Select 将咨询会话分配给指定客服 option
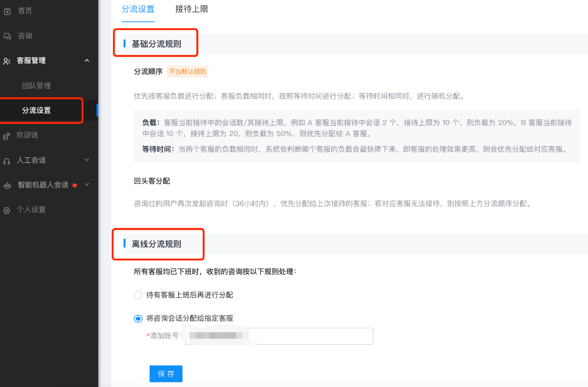Image resolution: width=588 pixels, height=387 pixels. point(138,318)
